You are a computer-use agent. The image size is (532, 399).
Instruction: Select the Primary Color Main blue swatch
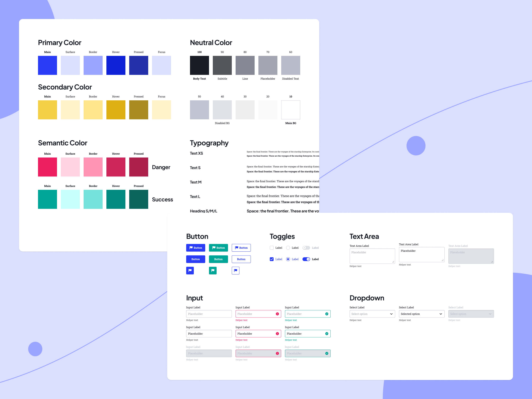[47, 65]
